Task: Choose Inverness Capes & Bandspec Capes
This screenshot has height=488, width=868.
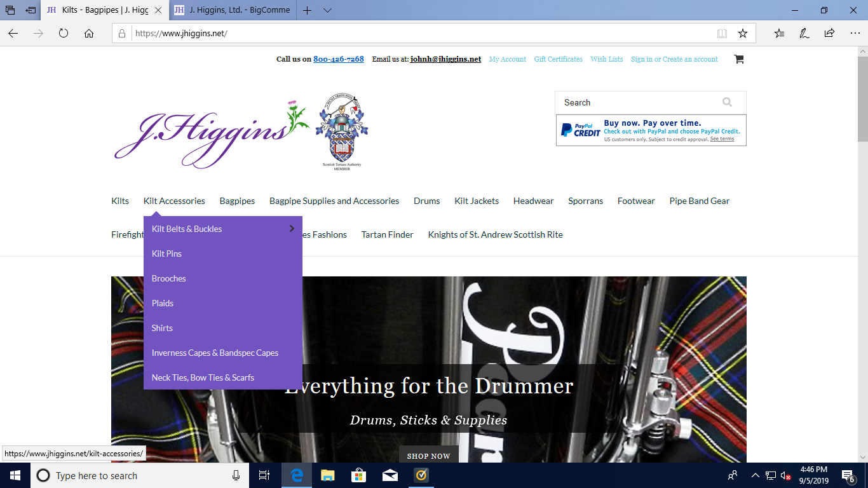Action: [215, 353]
